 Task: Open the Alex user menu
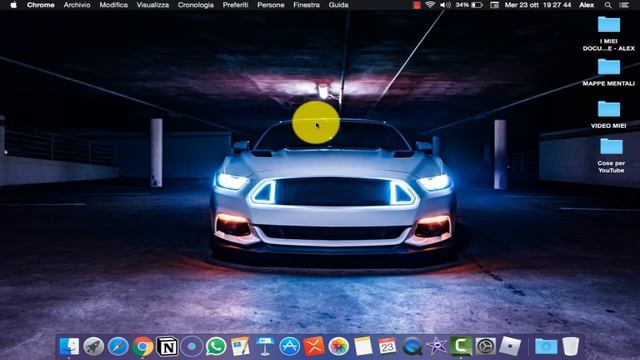pyautogui.click(x=587, y=5)
